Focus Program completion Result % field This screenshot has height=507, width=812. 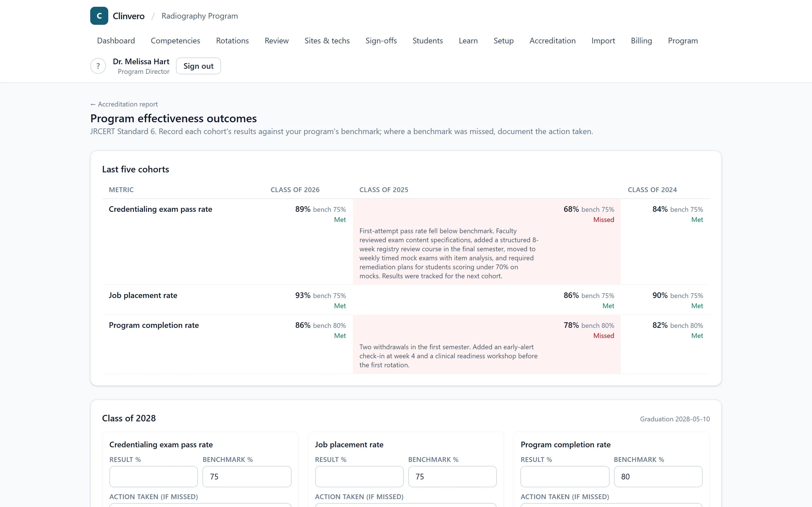coord(565,477)
